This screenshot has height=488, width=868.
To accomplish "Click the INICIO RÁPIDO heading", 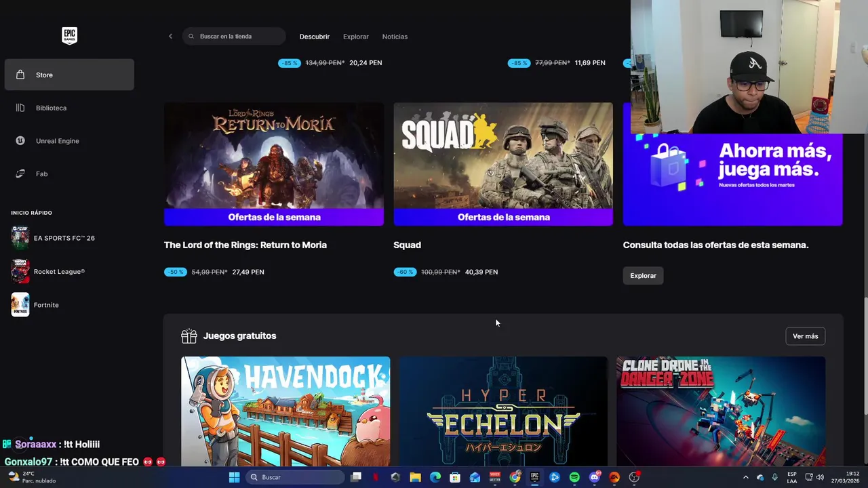I will (32, 213).
